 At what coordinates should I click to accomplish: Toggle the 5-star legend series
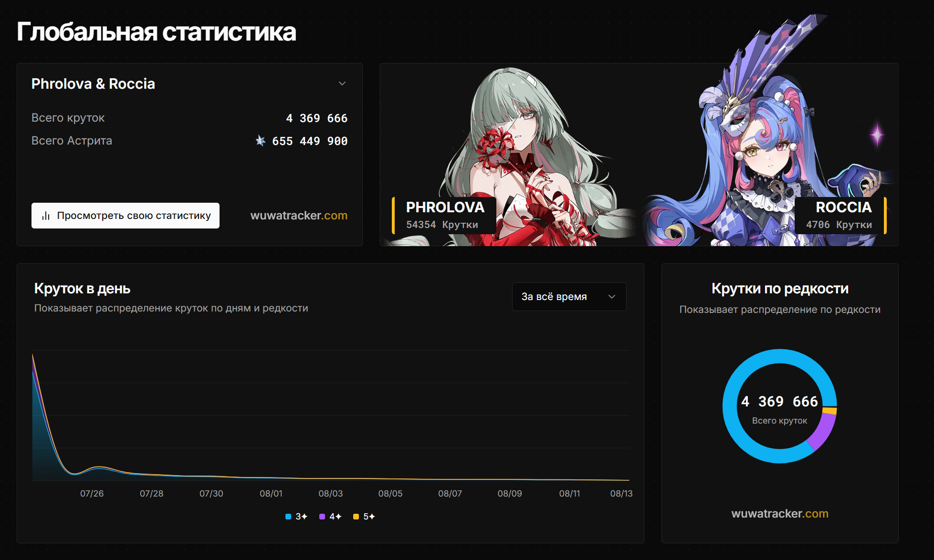tap(364, 517)
